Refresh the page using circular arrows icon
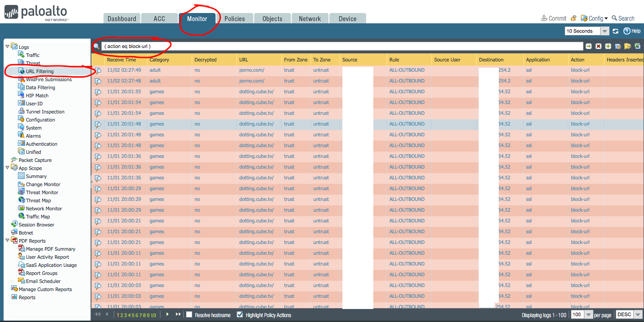 pyautogui.click(x=615, y=30)
